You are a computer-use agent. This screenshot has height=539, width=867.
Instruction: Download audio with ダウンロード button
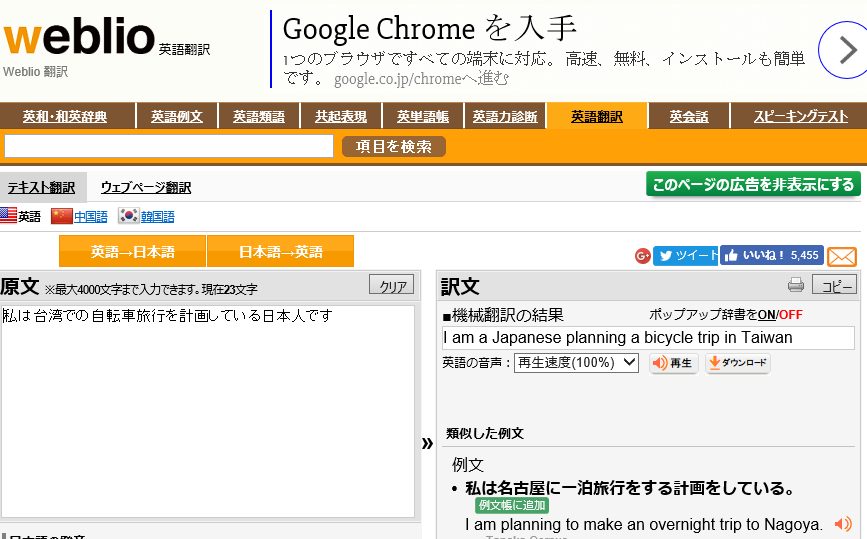click(x=738, y=363)
